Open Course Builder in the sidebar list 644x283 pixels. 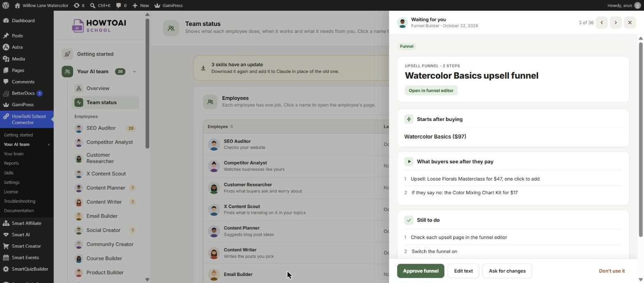pos(104,258)
